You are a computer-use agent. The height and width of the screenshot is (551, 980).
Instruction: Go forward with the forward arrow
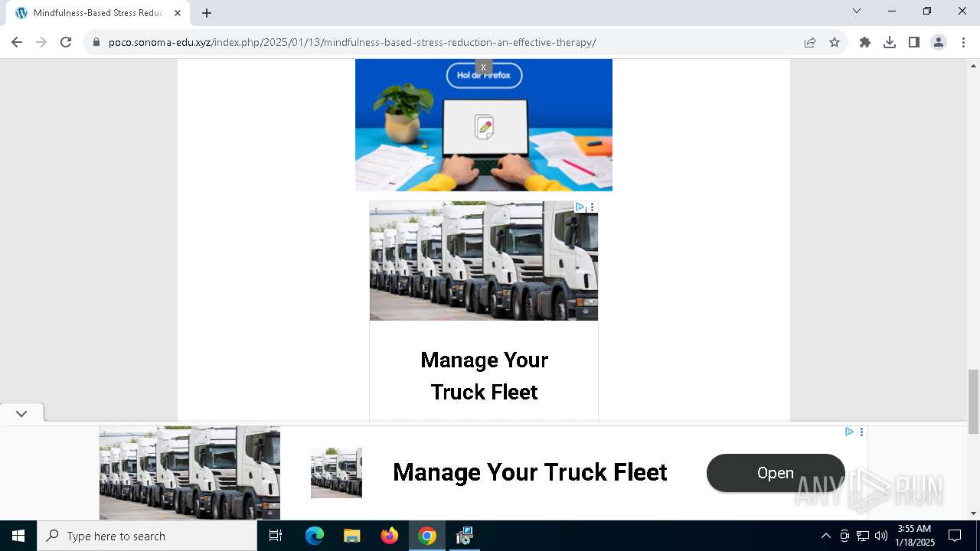click(x=41, y=42)
